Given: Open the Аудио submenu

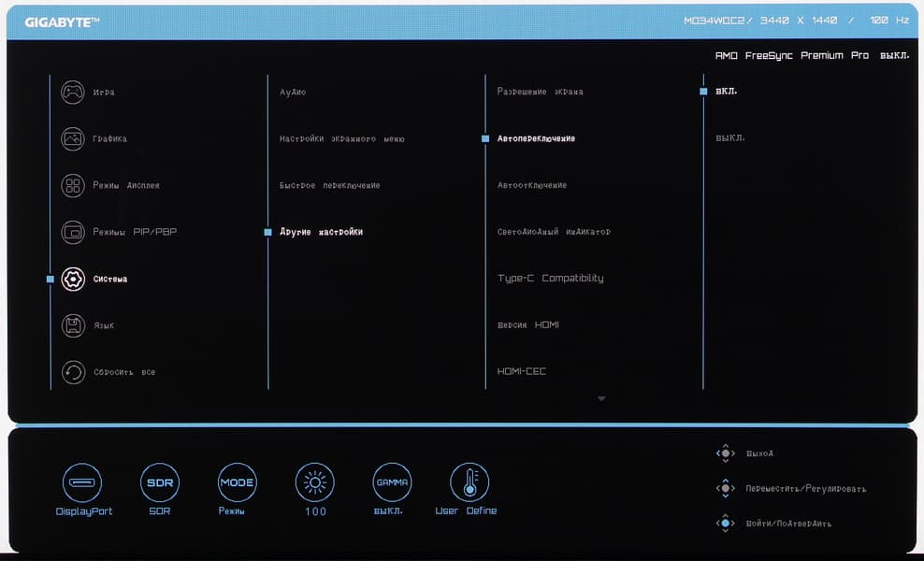Looking at the screenshot, I should tap(293, 93).
